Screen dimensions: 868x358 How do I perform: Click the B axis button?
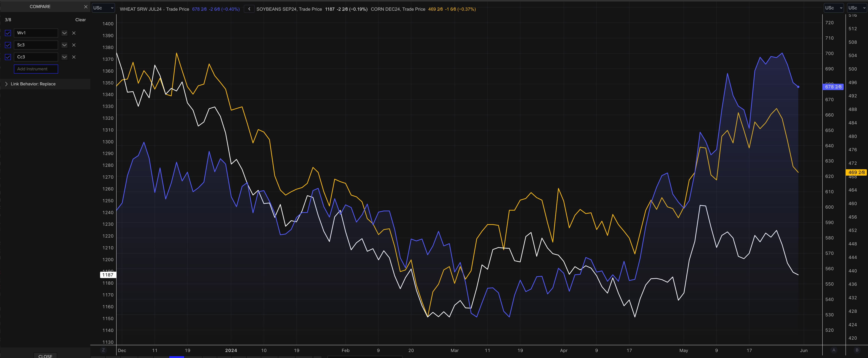click(x=857, y=350)
